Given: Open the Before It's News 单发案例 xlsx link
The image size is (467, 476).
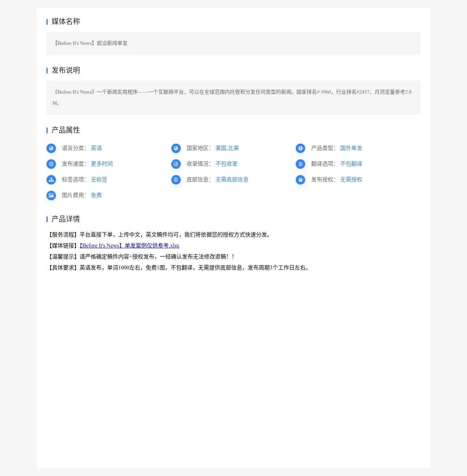Looking at the screenshot, I should point(130,245).
